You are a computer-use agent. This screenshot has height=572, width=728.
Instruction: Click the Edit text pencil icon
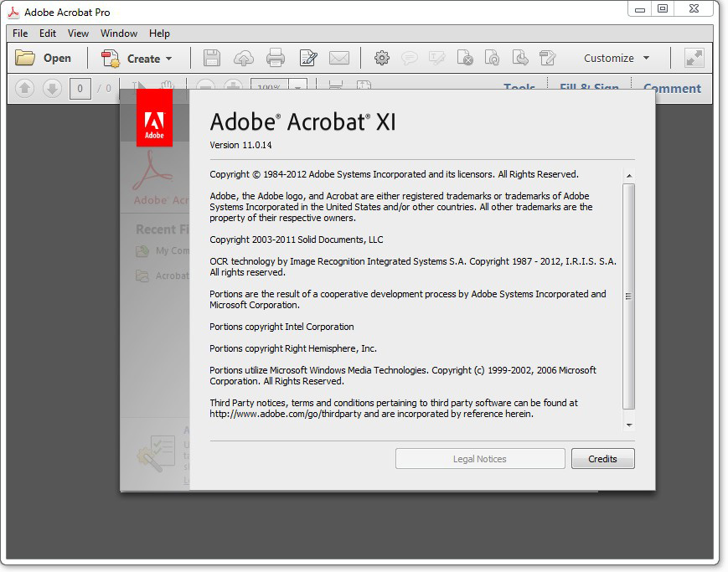click(308, 58)
